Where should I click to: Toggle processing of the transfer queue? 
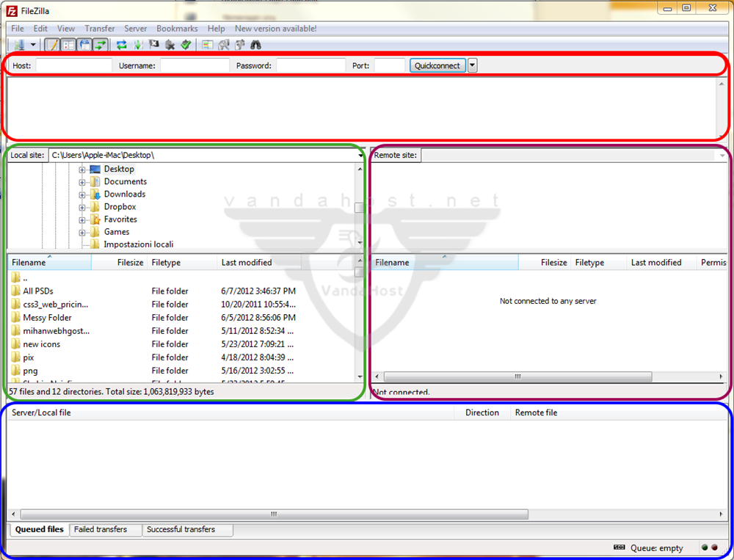point(138,45)
